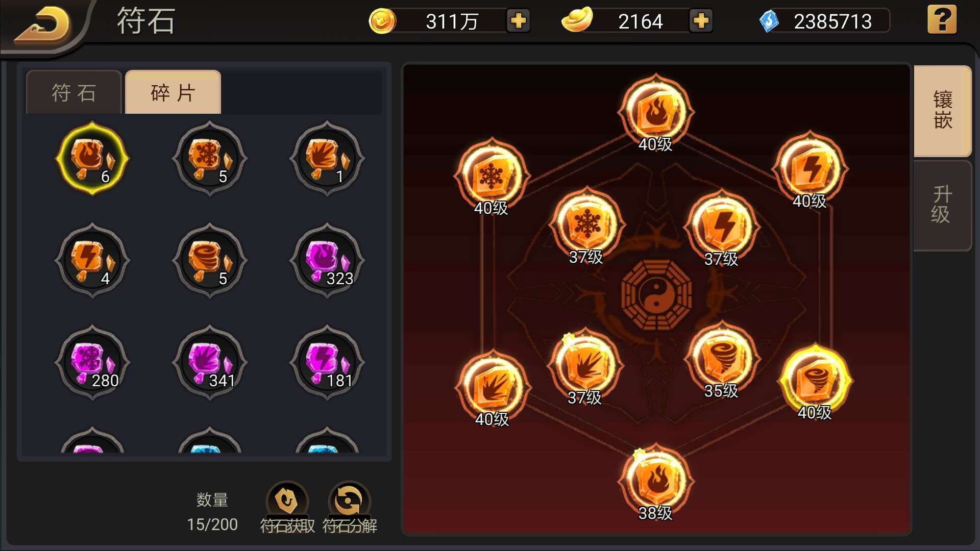Select the highlighted tornado rune slot 40级
The width and height of the screenshot is (980, 551).
815,382
